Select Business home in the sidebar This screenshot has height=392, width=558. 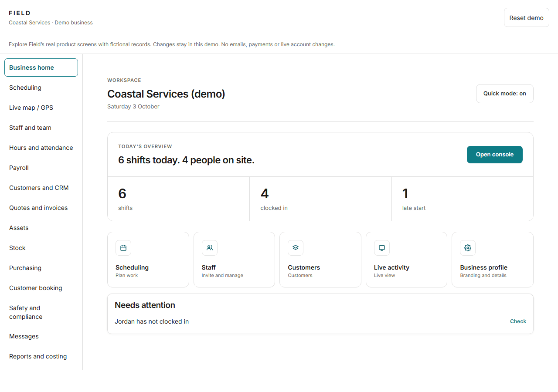(x=41, y=68)
